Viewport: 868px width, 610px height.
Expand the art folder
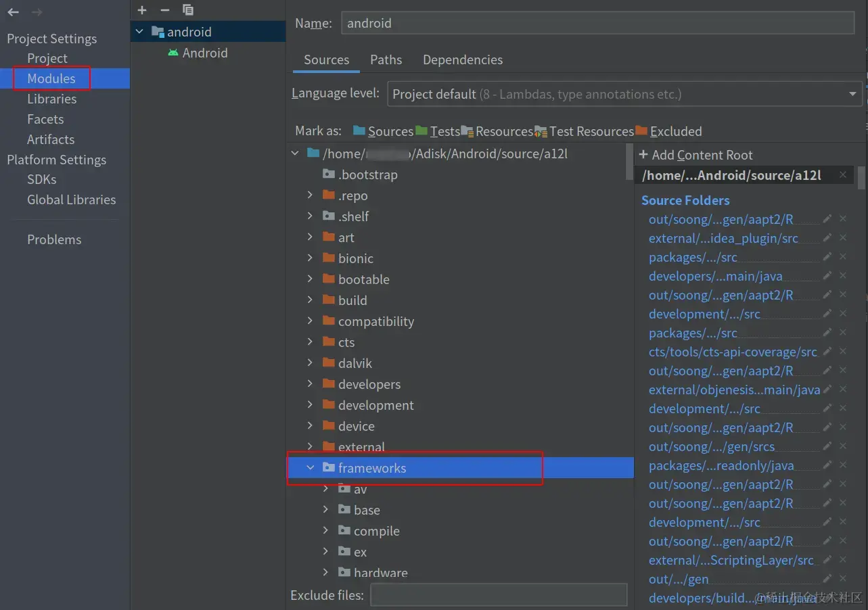(x=310, y=237)
